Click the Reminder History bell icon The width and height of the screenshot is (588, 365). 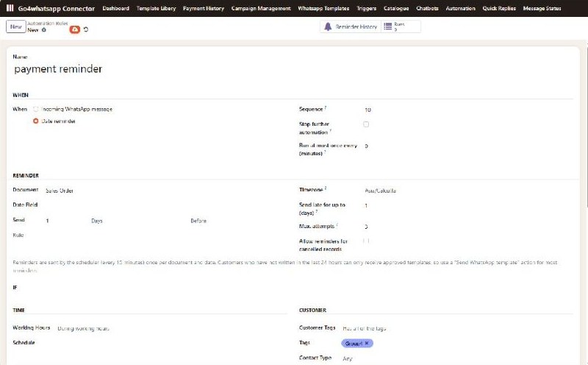328,26
